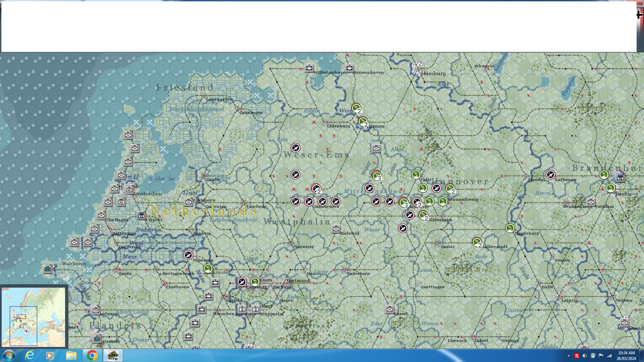Select the green factory icon at Essen

click(x=255, y=282)
